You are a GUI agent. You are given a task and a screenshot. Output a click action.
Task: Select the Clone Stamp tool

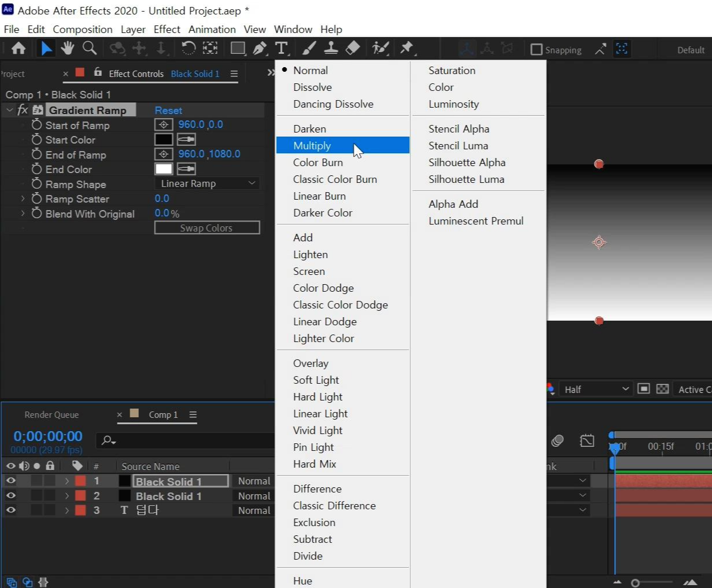tap(331, 49)
